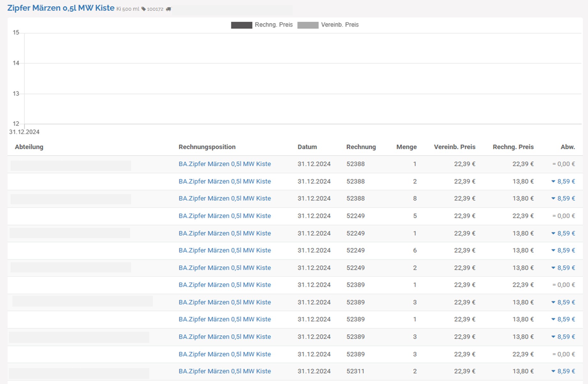588x384 pixels.
Task: Open item link for invoice 52249 quantity 5
Action: click(225, 216)
